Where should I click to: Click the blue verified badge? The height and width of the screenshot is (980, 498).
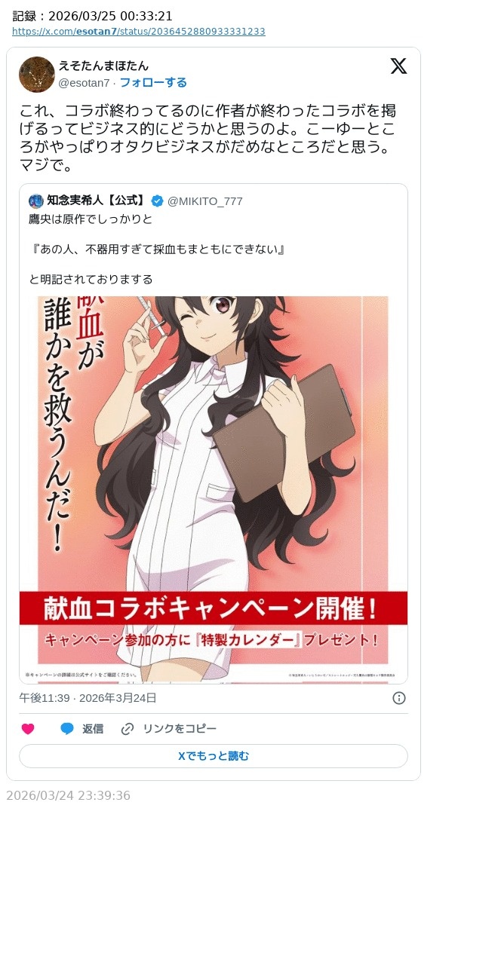[x=157, y=201]
